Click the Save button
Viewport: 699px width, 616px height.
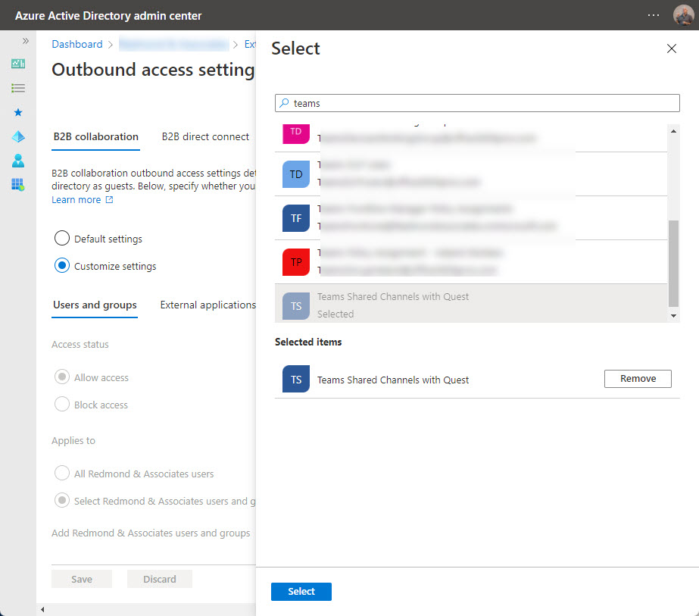(x=82, y=579)
